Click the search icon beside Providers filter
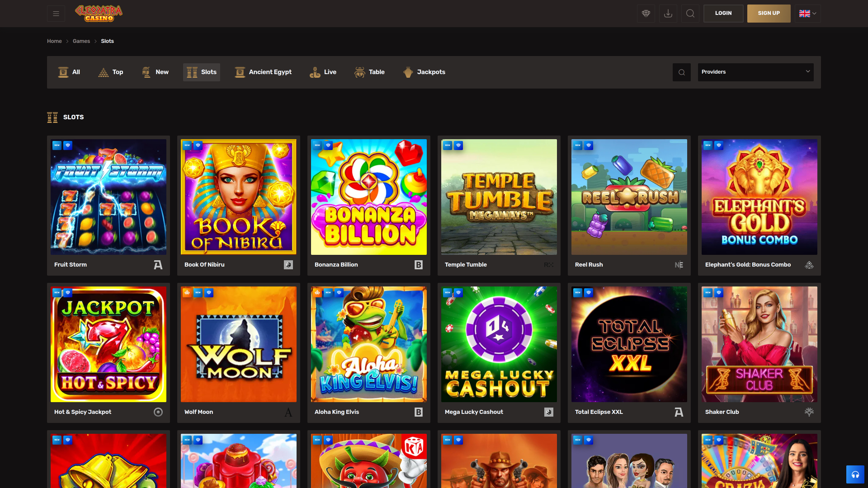 682,72
